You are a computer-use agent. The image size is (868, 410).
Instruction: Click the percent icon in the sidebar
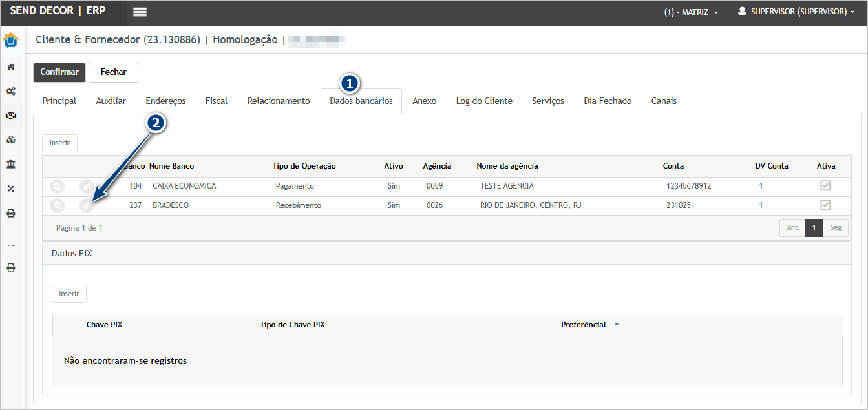click(x=11, y=189)
